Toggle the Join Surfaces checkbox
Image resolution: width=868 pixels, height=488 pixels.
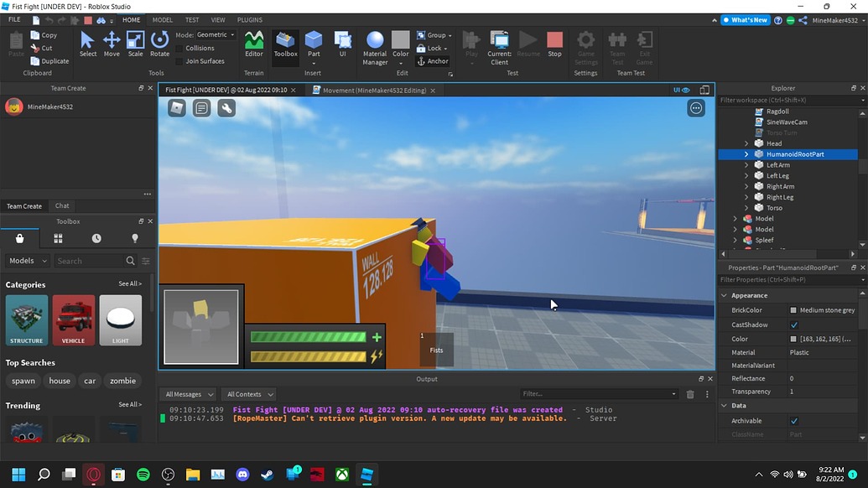coord(180,61)
